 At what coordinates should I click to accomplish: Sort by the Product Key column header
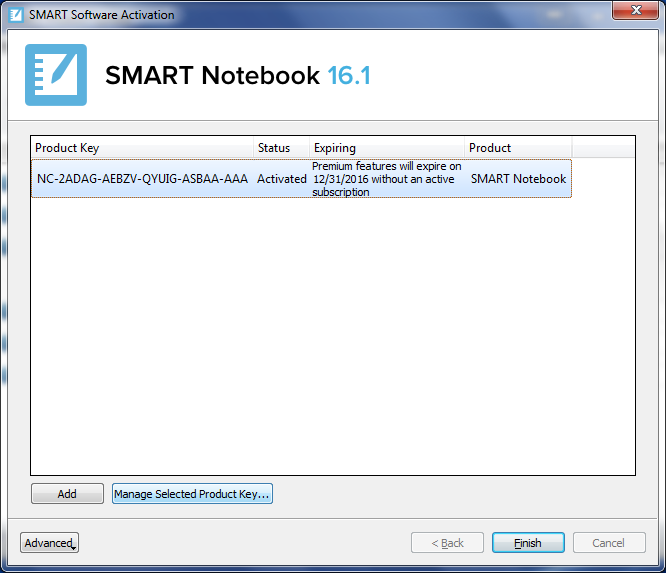[142, 148]
